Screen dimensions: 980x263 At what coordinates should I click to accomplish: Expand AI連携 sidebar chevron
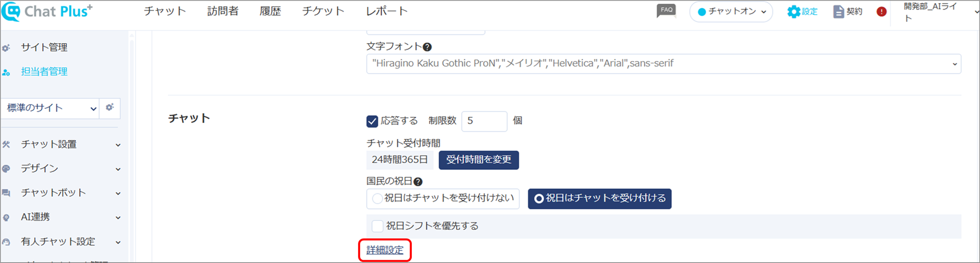point(118,218)
